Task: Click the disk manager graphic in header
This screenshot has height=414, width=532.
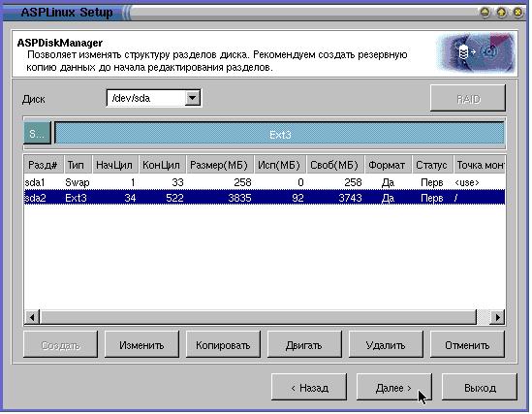Action: pyautogui.click(x=476, y=53)
